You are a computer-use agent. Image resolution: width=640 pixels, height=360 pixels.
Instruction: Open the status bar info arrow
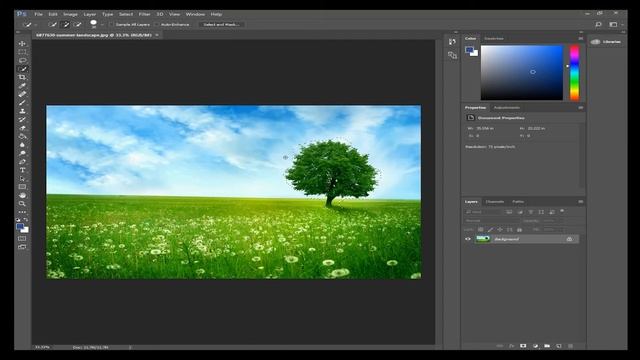(x=130, y=347)
